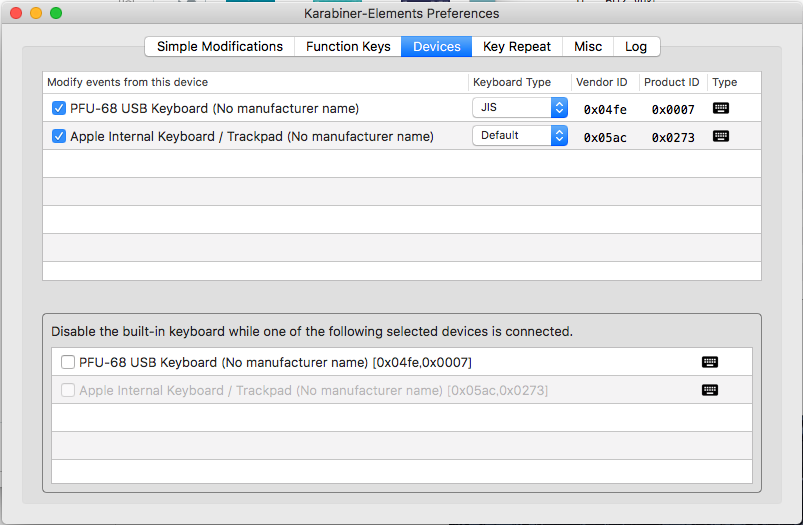803x525 pixels.
Task: Click keyboard type icon for PFU-68 in device table
Action: (721, 108)
